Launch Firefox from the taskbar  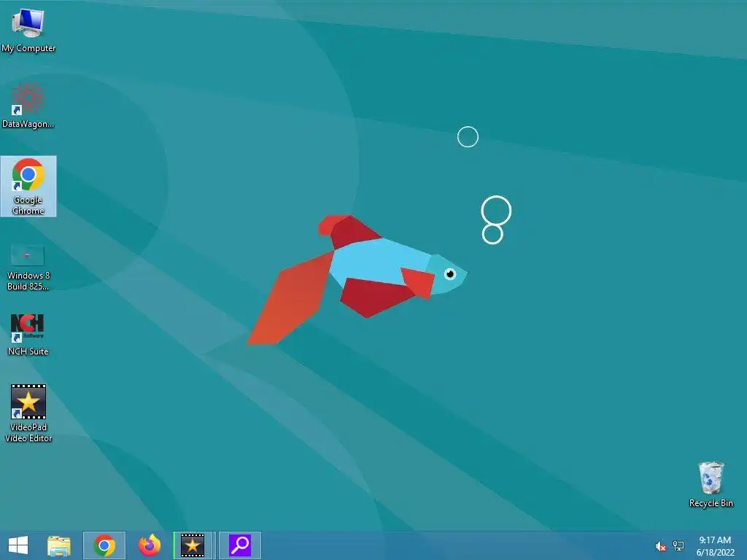pos(150,545)
